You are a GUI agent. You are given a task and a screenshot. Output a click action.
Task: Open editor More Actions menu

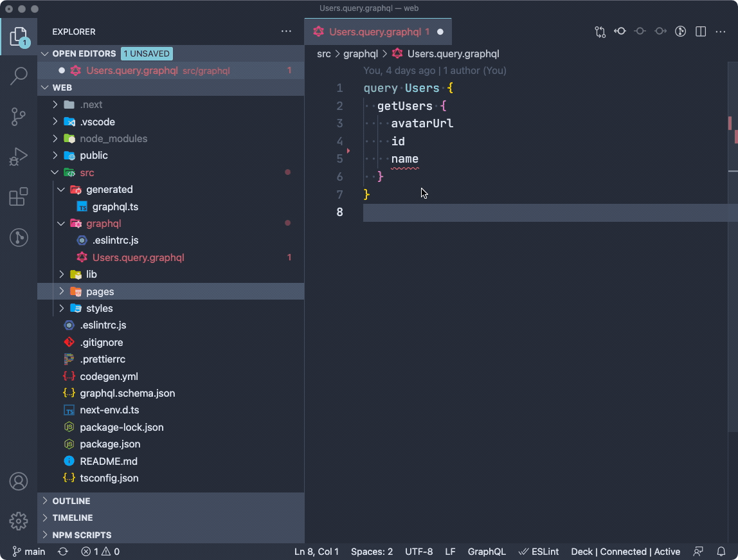click(721, 32)
